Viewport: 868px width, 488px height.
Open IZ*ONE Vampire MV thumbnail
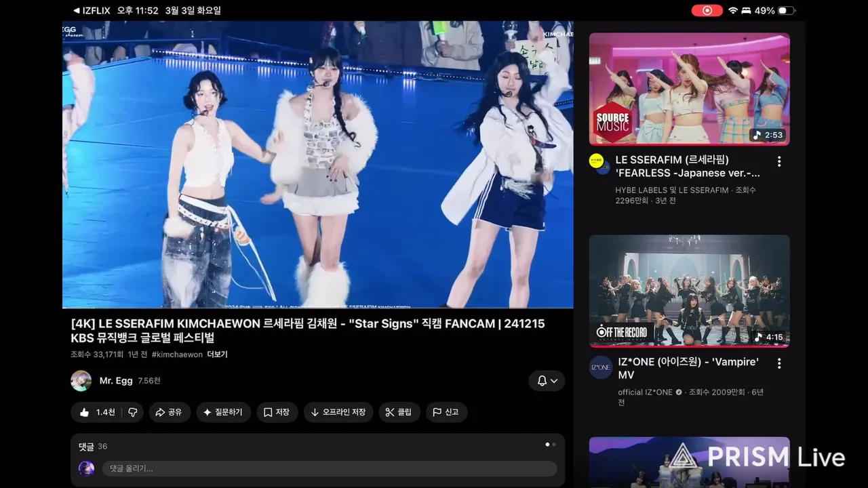pos(689,291)
